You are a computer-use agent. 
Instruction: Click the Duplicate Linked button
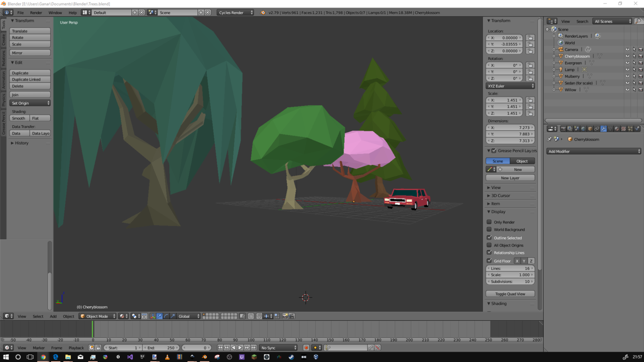[30, 79]
